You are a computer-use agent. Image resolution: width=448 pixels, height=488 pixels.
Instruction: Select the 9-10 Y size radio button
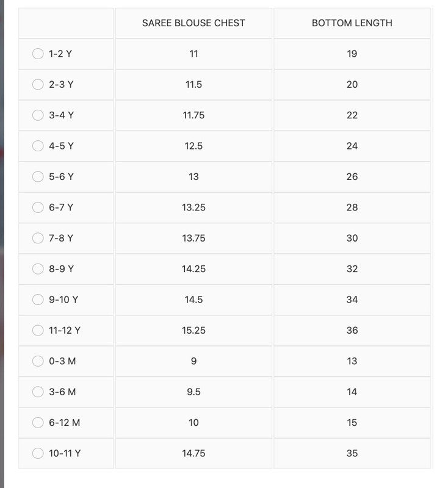tap(38, 300)
